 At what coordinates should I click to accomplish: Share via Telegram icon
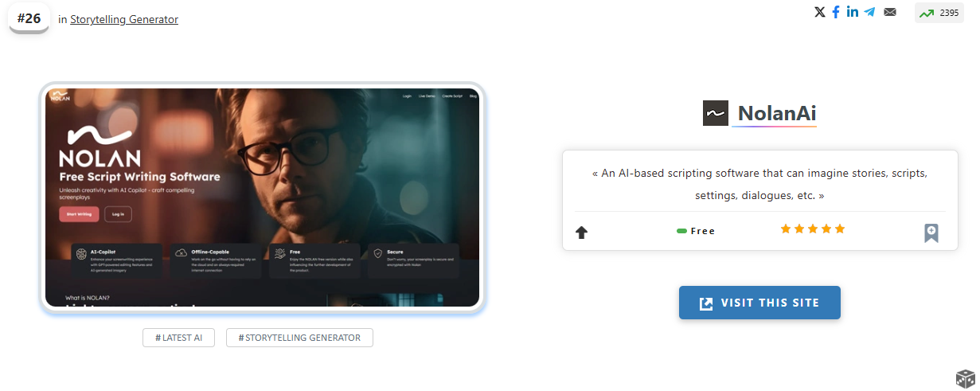869,12
